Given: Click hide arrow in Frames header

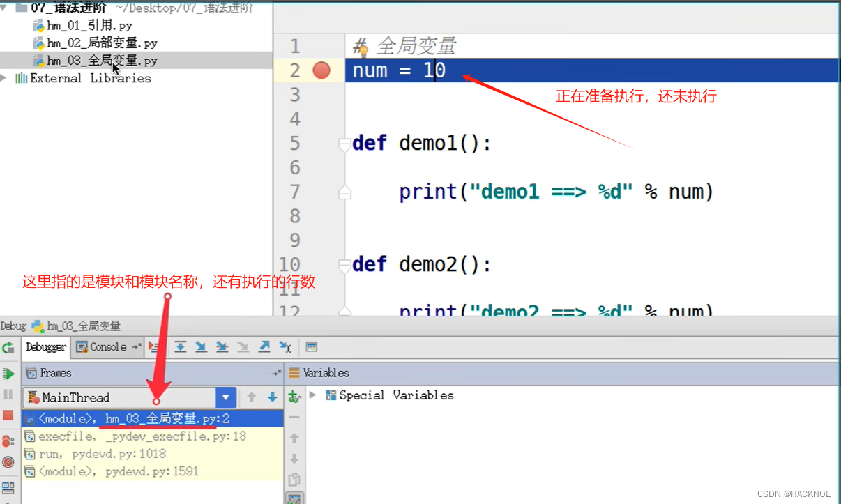Looking at the screenshot, I should pyautogui.click(x=276, y=374).
